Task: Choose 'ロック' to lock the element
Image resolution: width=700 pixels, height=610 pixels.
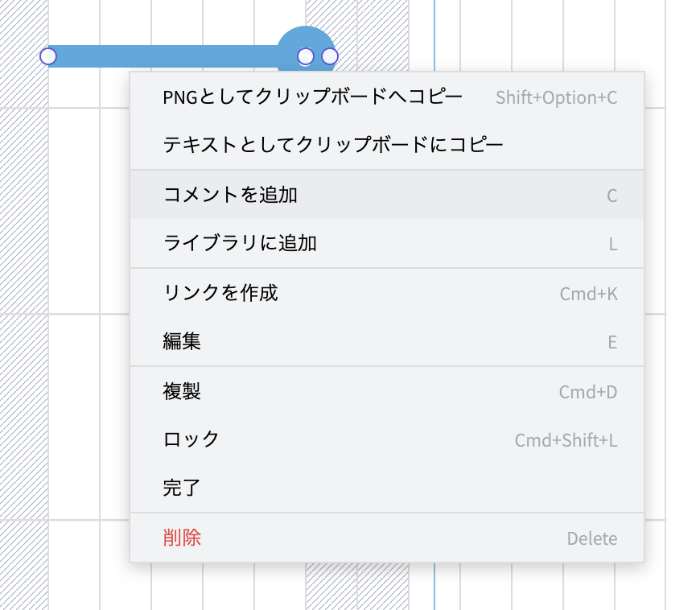Action: [191, 439]
